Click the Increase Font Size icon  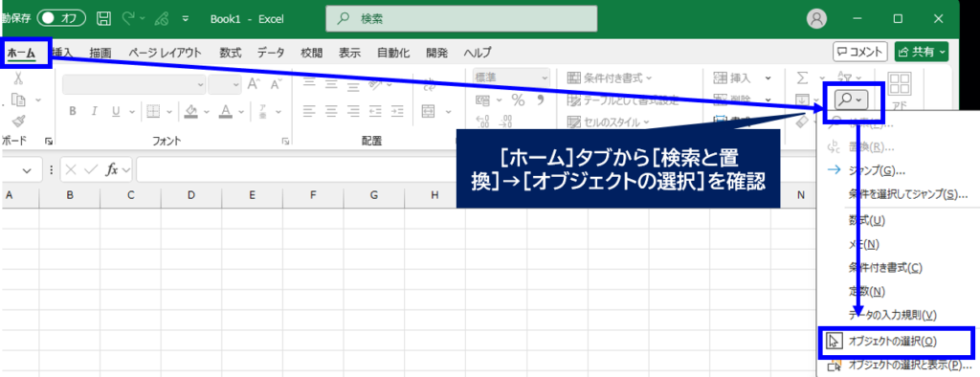tap(253, 83)
